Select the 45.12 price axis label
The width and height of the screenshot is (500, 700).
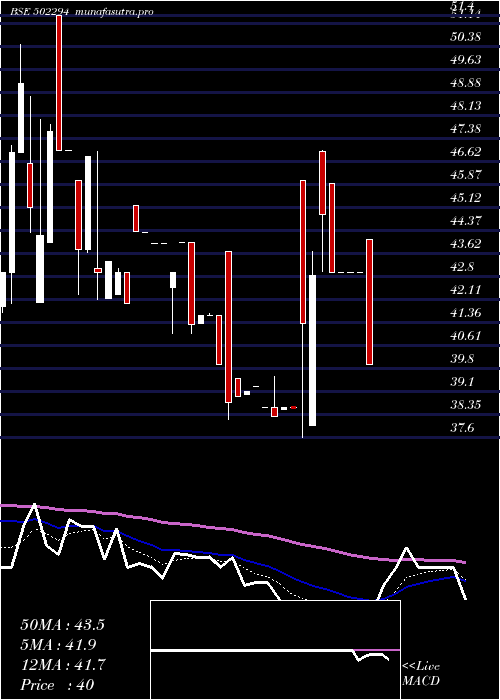tap(466, 198)
